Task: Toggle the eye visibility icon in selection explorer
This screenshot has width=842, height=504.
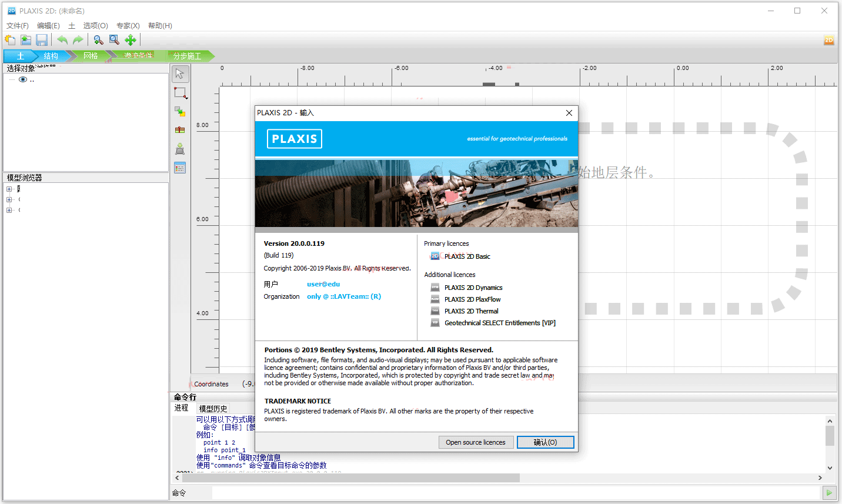Action: tap(23, 79)
